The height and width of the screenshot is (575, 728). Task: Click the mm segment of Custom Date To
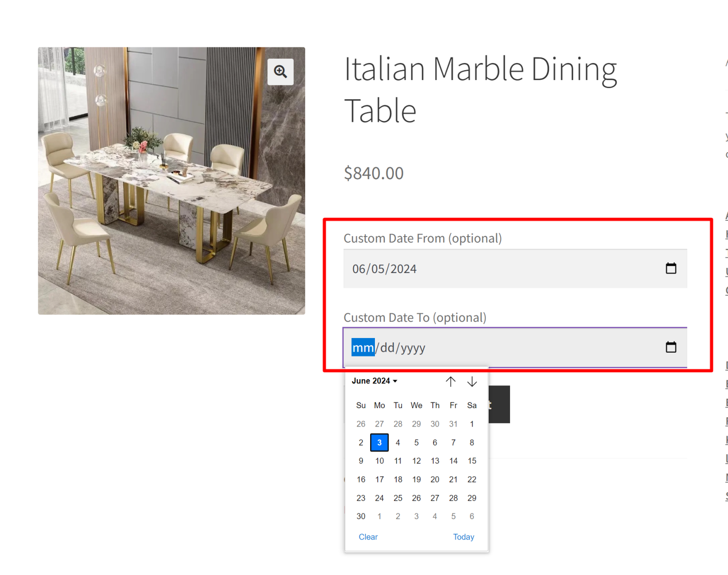coord(363,347)
